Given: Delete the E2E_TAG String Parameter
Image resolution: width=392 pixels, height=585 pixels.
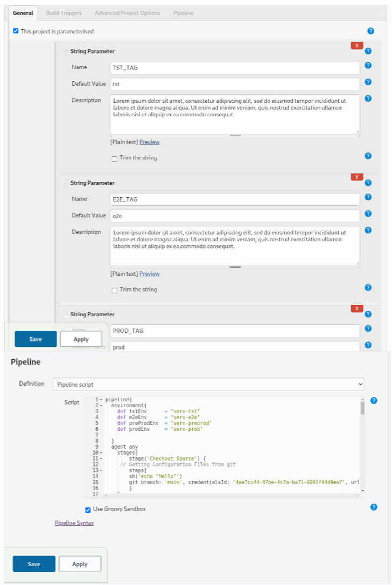Looking at the screenshot, I should point(357,177).
